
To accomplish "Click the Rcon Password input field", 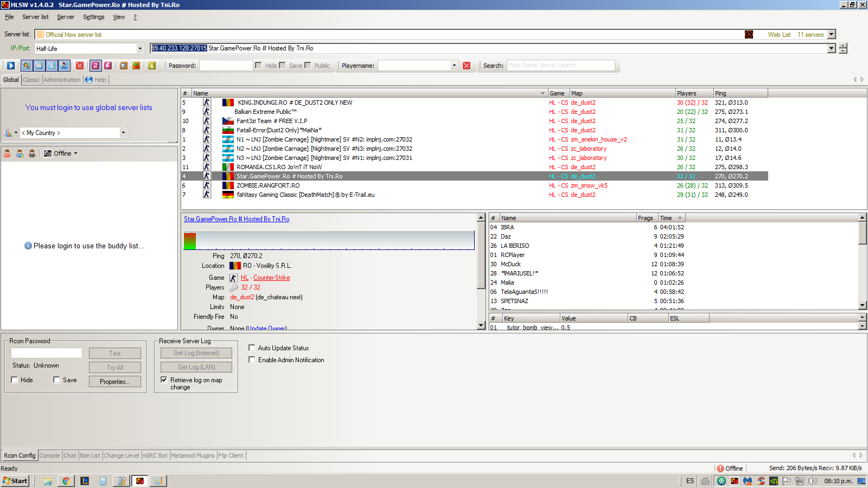I will coord(47,353).
